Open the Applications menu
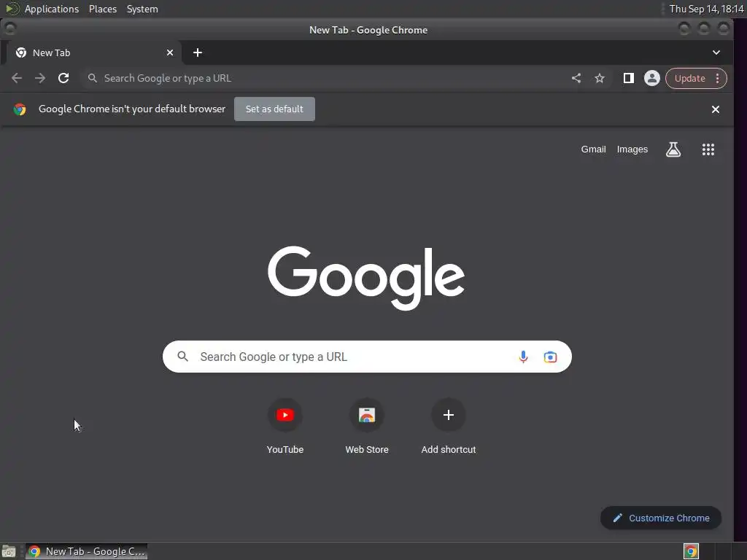The height and width of the screenshot is (560, 747). (52, 9)
